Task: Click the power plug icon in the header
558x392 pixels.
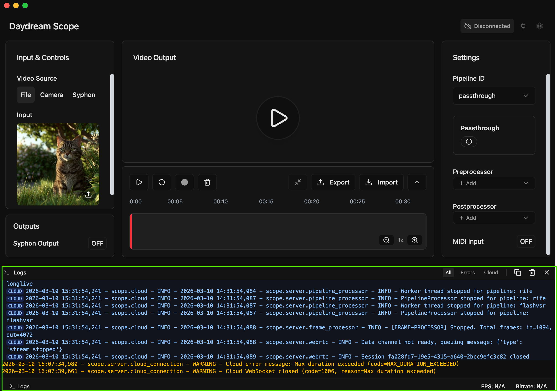Action: pos(523,26)
